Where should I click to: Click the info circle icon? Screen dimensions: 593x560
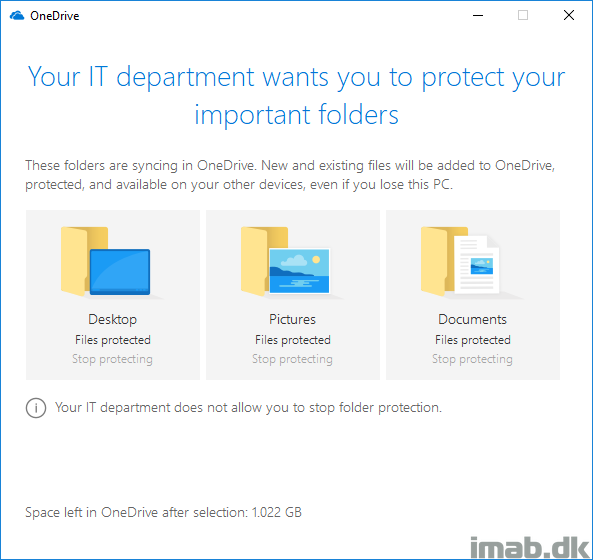point(36,408)
